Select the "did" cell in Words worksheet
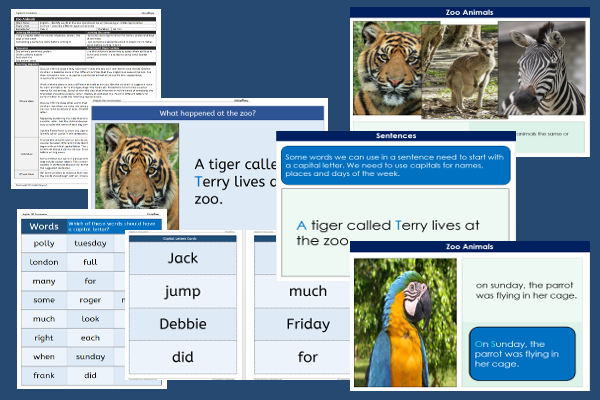The image size is (600, 400). 90,376
